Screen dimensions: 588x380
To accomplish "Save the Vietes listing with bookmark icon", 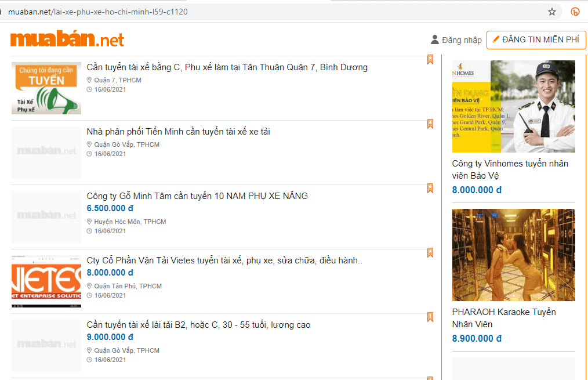I will (x=430, y=253).
